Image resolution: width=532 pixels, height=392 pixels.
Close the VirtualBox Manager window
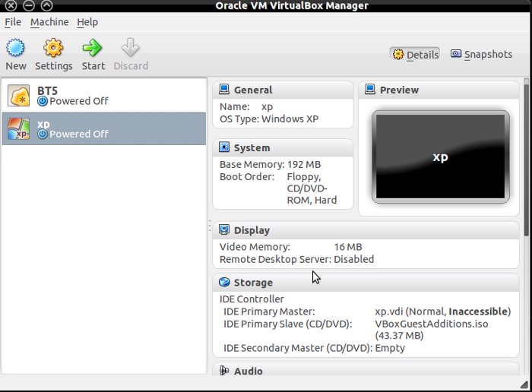click(11, 5)
